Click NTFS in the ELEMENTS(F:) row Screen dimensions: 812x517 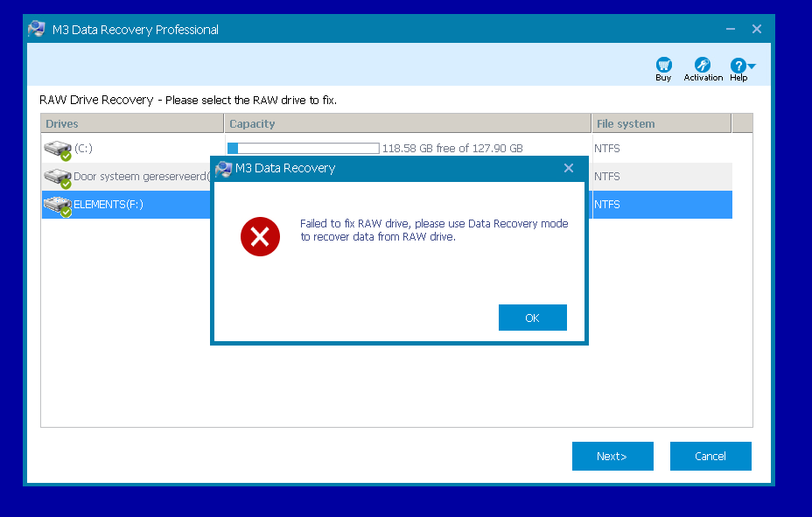[607, 205]
